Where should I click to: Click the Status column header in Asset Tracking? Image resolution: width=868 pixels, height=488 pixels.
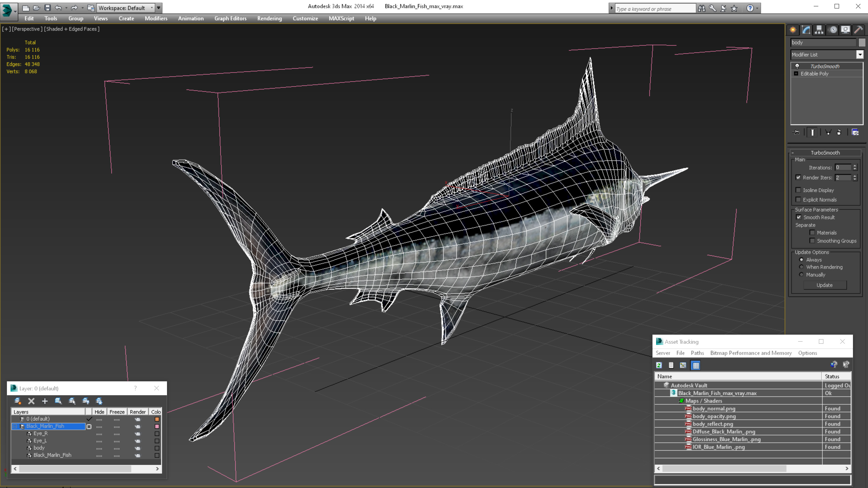(837, 376)
